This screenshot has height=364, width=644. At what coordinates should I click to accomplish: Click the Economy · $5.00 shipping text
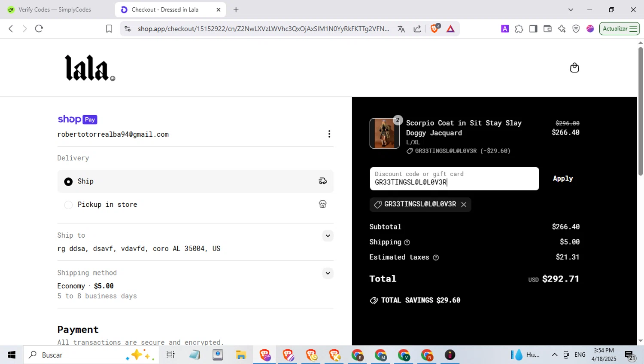point(85,286)
